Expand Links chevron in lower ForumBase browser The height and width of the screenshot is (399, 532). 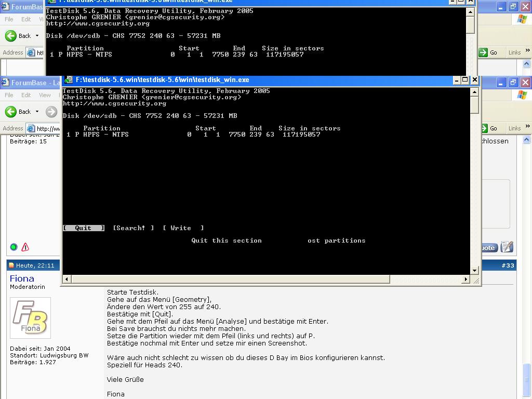pos(527,126)
